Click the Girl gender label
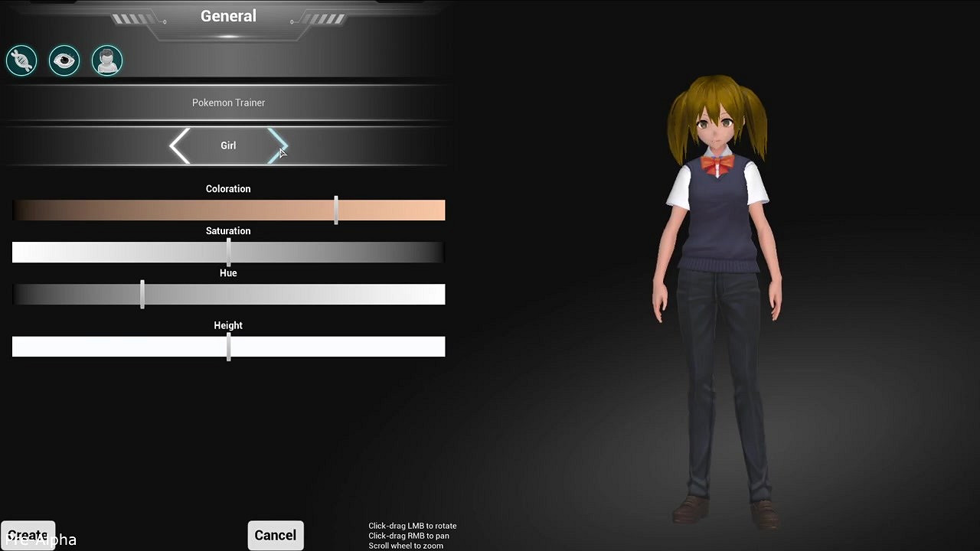Viewport: 980px width, 551px height. coord(228,145)
